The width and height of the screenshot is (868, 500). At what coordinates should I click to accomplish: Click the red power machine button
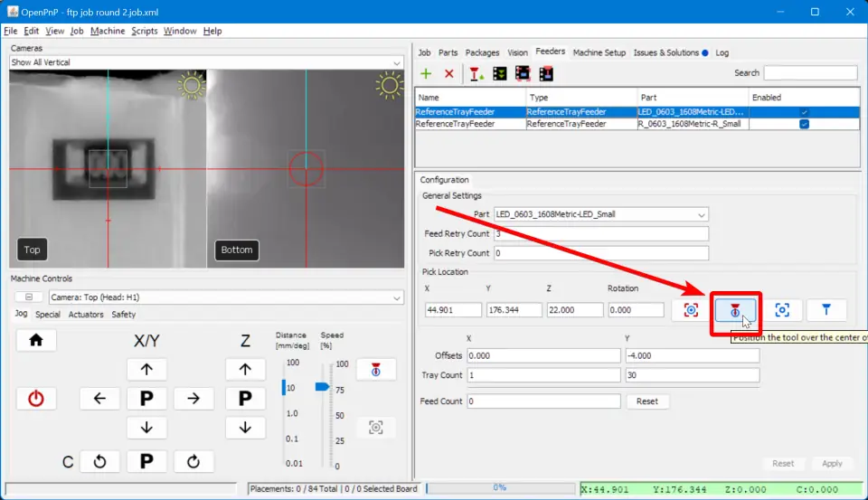pyautogui.click(x=36, y=399)
